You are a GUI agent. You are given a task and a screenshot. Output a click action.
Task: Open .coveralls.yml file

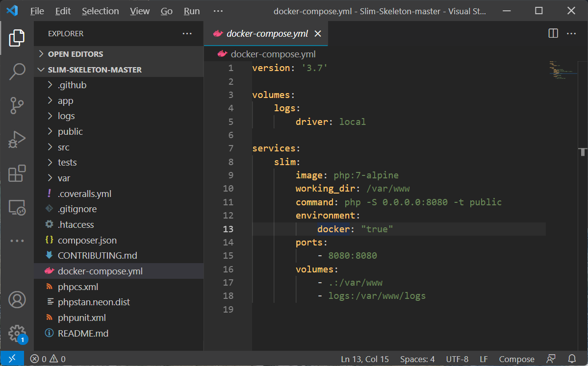coord(119,194)
